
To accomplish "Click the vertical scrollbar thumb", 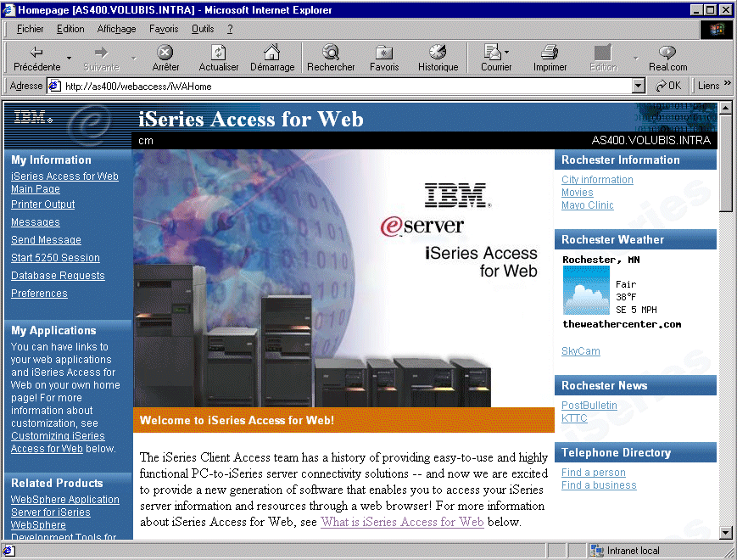I will [x=726, y=163].
